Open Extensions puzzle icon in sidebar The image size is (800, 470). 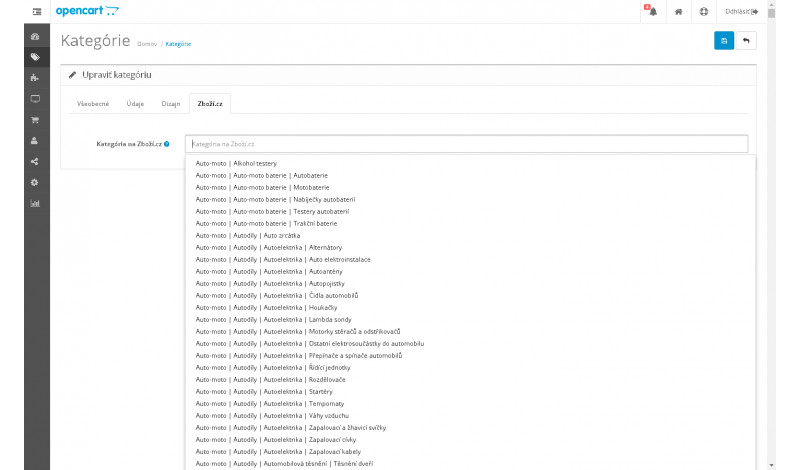(x=35, y=78)
